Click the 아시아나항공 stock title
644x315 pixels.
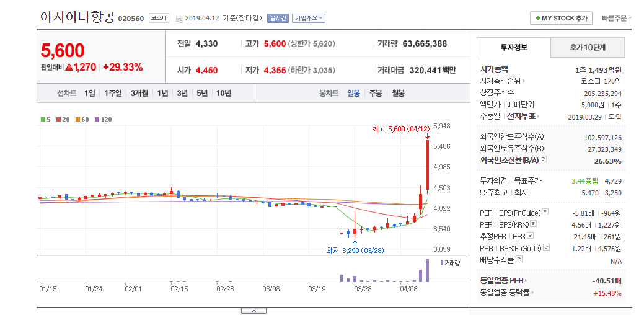pos(77,17)
